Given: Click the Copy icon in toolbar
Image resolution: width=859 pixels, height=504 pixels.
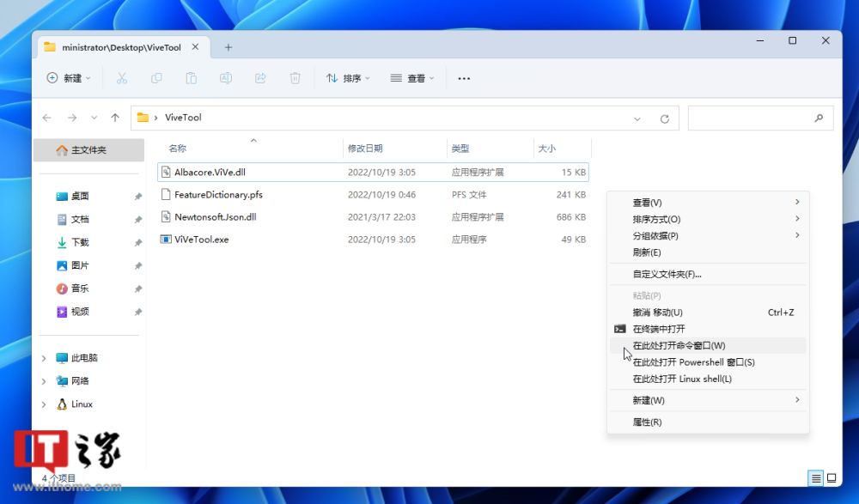Looking at the screenshot, I should 156,78.
